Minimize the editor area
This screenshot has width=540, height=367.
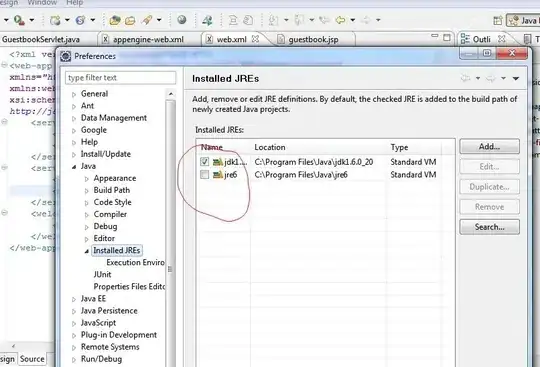tap(435, 36)
